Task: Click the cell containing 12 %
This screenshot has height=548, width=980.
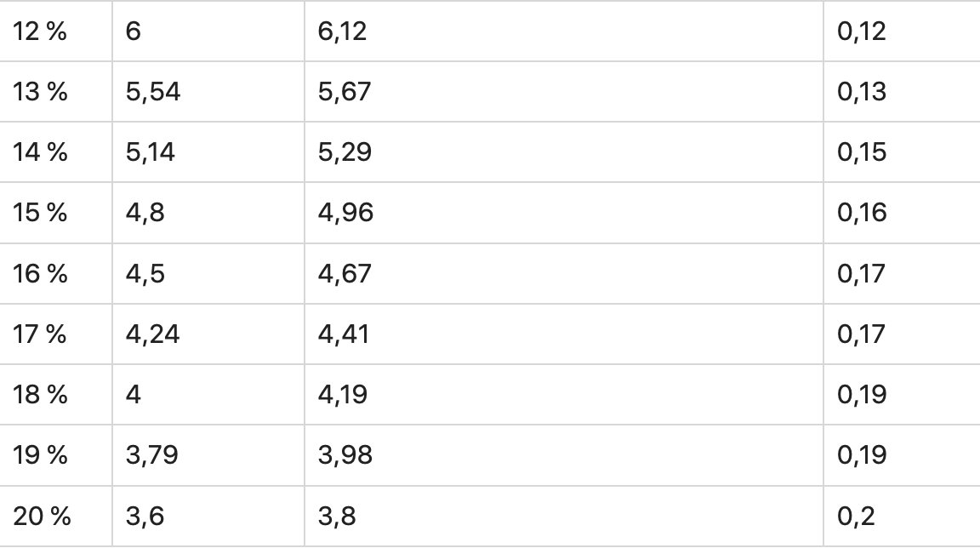Action: (40, 31)
